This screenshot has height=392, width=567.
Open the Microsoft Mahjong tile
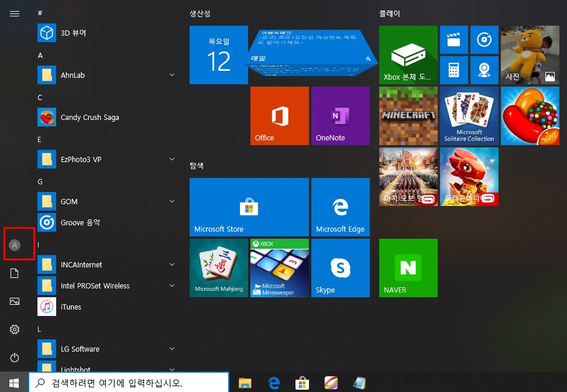point(219,267)
